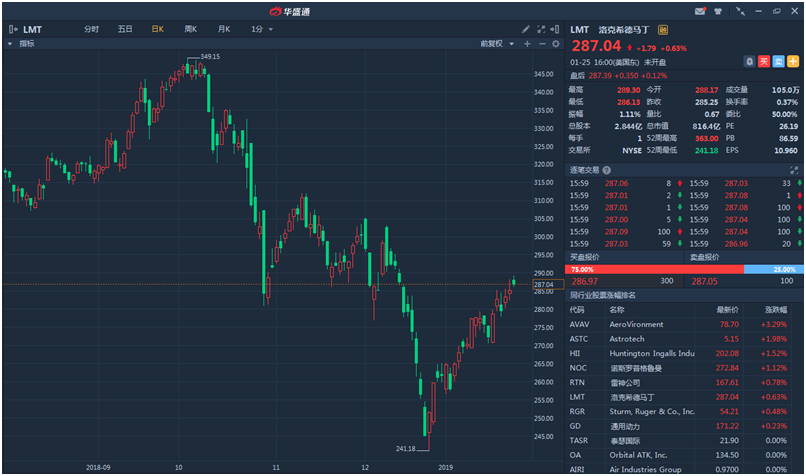806x476 pixels.
Task: Expand the chart to fullscreen
Action: tap(541, 29)
